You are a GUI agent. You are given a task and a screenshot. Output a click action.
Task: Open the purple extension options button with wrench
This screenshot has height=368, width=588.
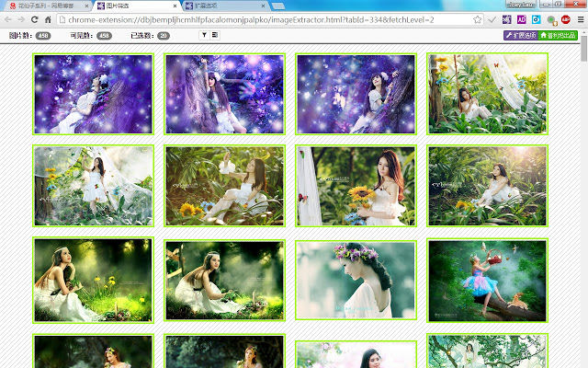pyautogui.click(x=521, y=35)
